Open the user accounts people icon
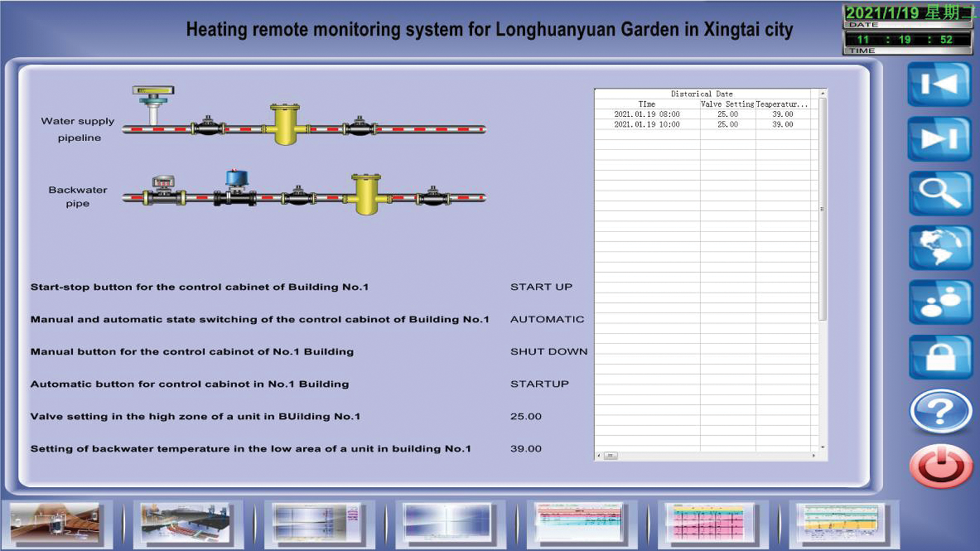This screenshot has width=980, height=551. (x=940, y=302)
